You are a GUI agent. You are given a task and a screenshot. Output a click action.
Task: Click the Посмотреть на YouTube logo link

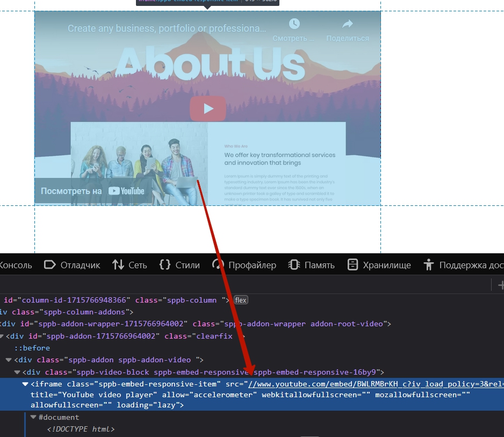coord(126,191)
